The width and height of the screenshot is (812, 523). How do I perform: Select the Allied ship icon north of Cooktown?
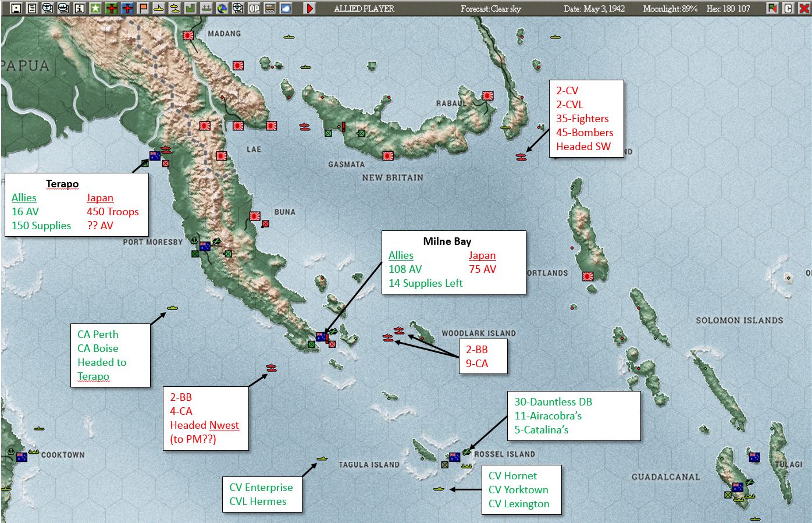tap(39, 429)
